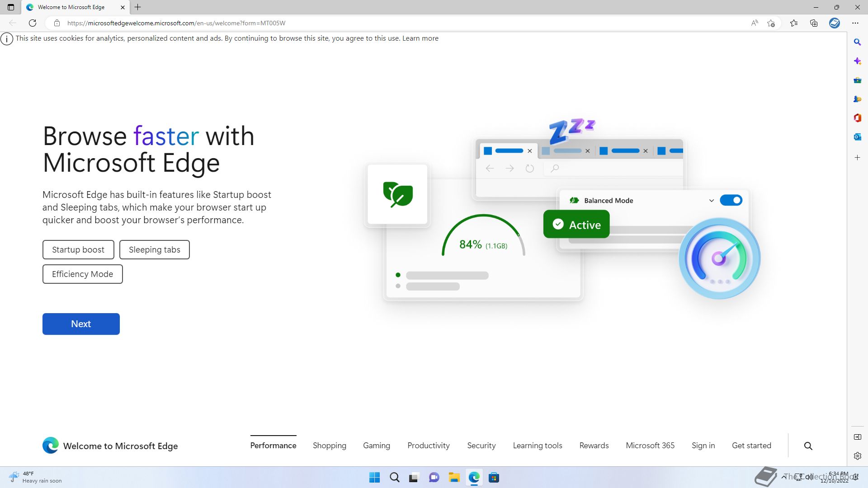
Task: Open Settings and more ellipsis menu
Action: coord(855,23)
